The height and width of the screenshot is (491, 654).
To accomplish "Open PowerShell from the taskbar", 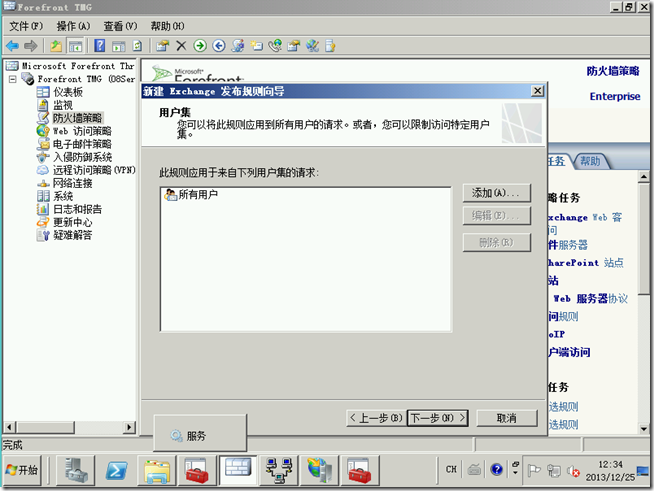I will 116,470.
